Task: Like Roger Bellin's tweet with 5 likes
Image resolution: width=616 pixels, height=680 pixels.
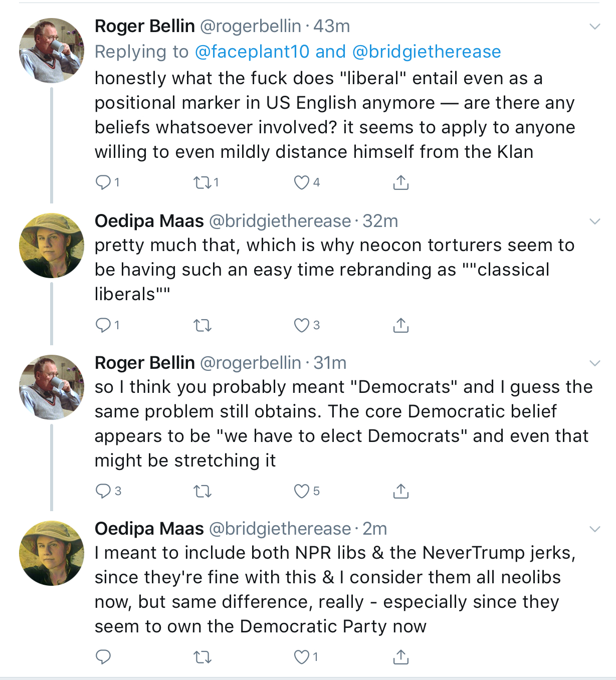Action: click(301, 492)
